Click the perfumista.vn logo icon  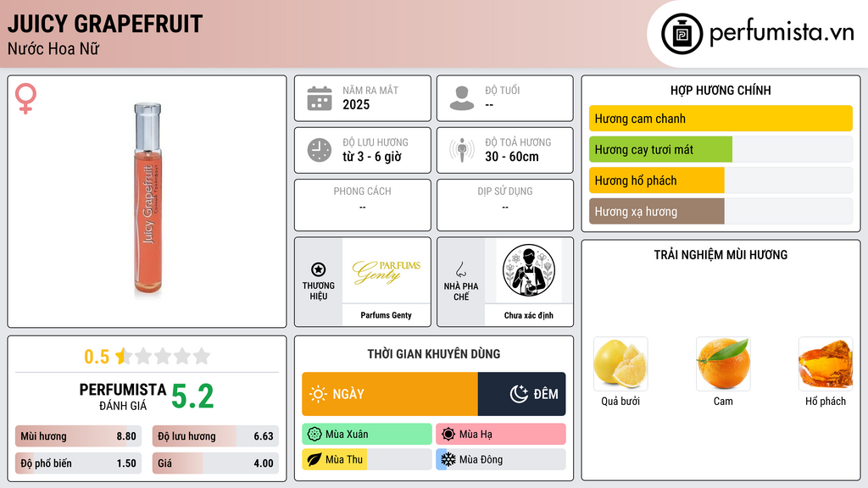point(682,34)
